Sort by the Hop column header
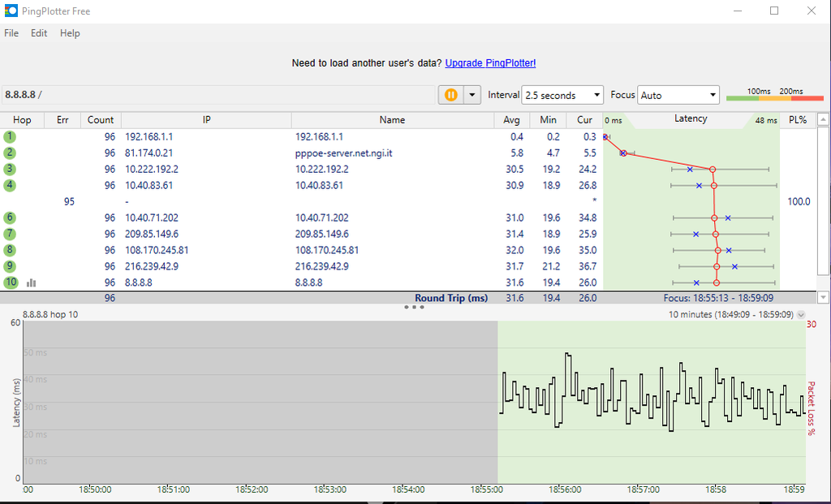The width and height of the screenshot is (831, 504). click(x=22, y=120)
